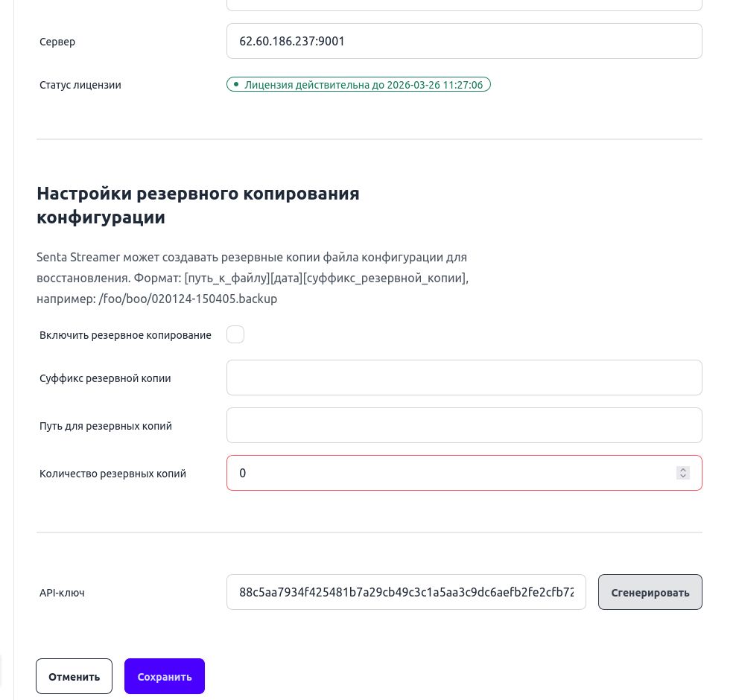
Task: Click the Сервер label text
Action: click(x=57, y=42)
